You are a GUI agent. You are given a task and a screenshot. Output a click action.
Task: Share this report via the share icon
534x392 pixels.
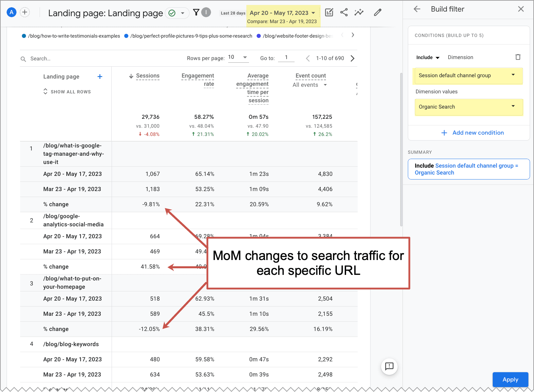pos(344,12)
